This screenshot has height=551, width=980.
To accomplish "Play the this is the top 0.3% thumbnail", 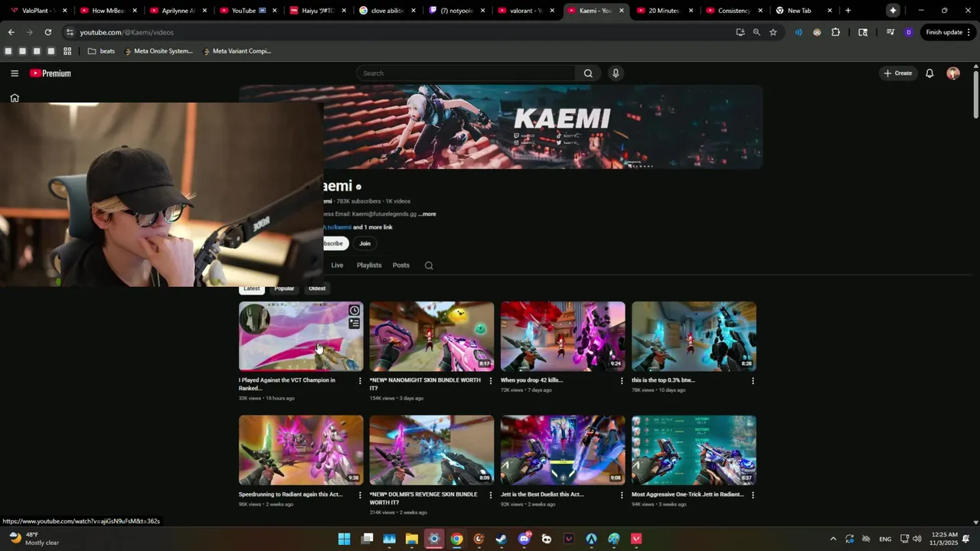I will point(694,336).
